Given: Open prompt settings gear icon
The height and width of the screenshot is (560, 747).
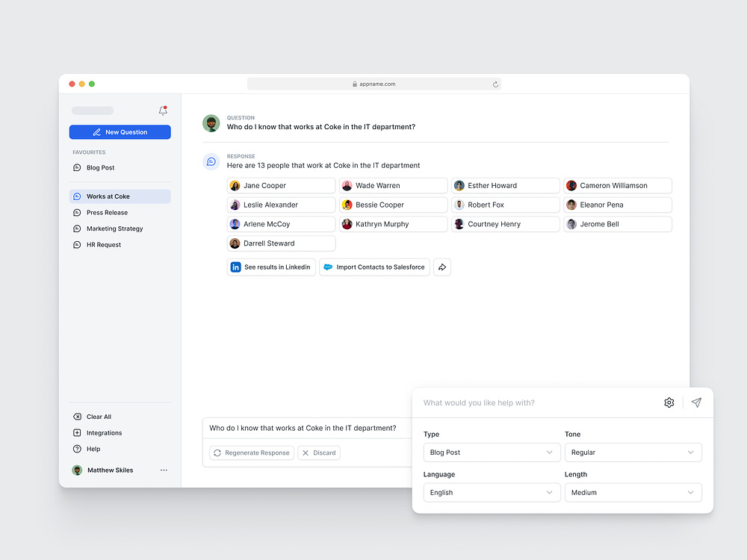Looking at the screenshot, I should 669,403.
